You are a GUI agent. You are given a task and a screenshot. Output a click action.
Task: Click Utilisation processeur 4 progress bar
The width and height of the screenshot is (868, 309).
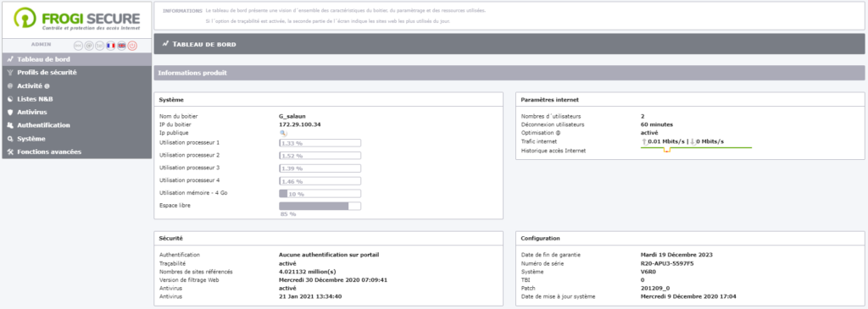(x=320, y=181)
